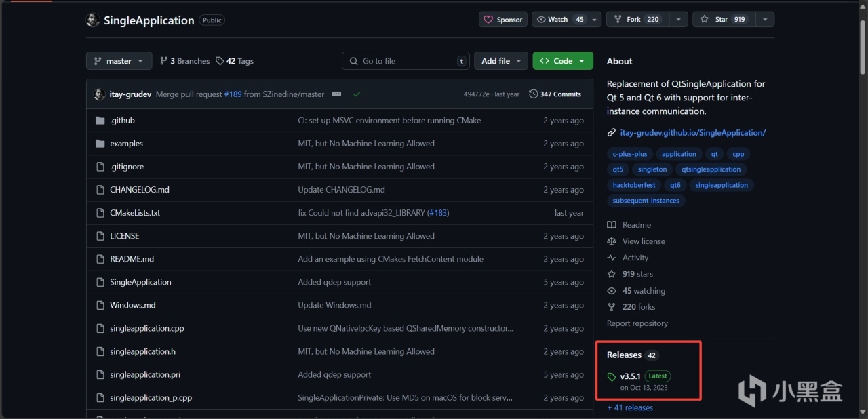Open the master branch selector
The width and height of the screenshot is (868, 419).
coord(119,61)
